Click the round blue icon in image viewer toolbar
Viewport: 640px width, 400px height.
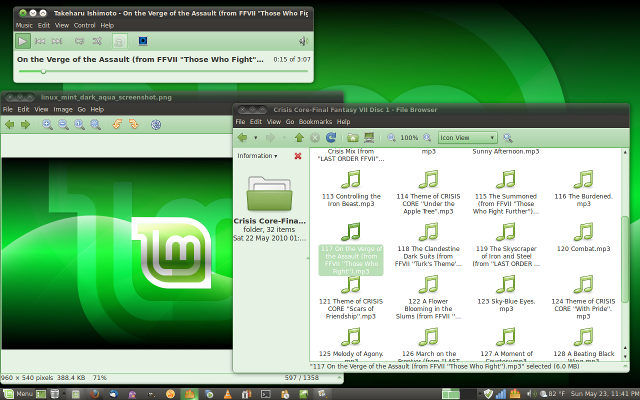(156, 124)
